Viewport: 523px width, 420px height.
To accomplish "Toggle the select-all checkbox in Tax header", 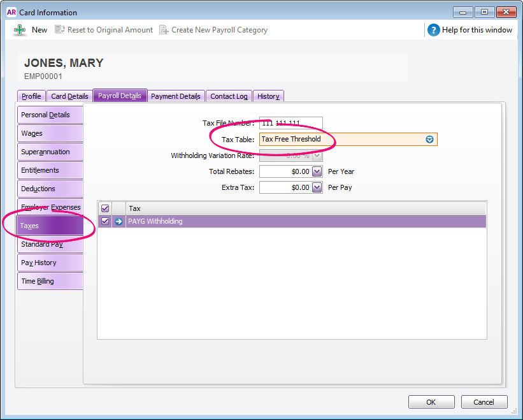I will [x=105, y=208].
